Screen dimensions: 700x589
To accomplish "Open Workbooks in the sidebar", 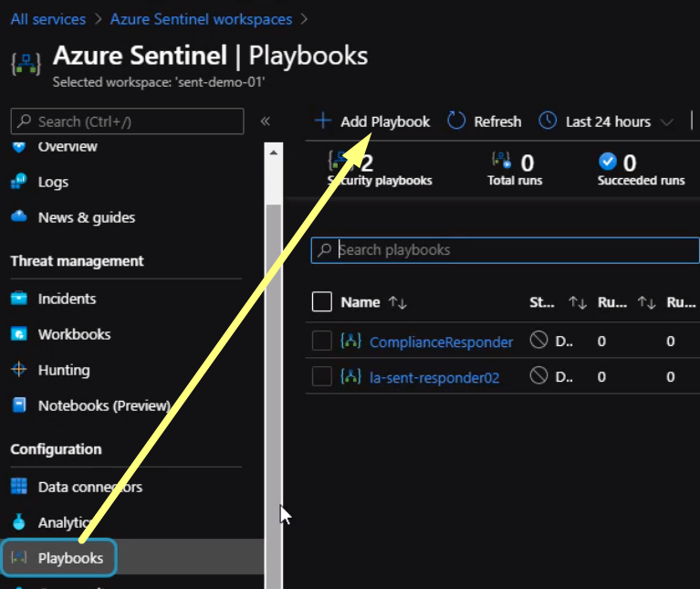I will click(x=74, y=334).
